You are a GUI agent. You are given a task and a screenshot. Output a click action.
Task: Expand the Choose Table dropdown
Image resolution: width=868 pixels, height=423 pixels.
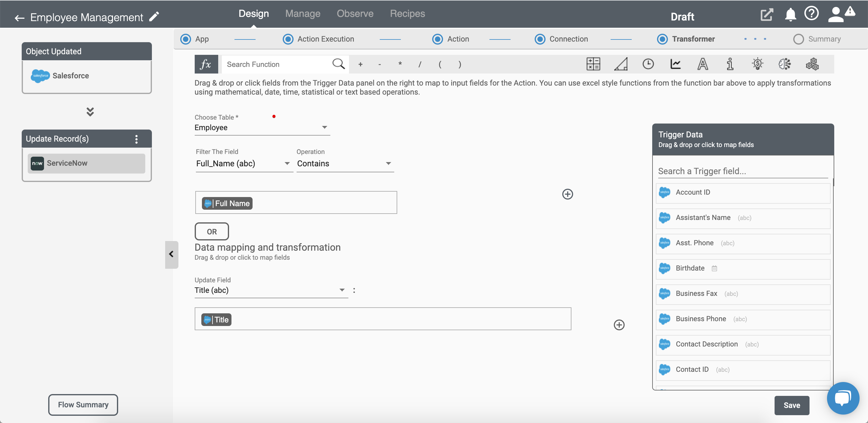[x=324, y=127]
